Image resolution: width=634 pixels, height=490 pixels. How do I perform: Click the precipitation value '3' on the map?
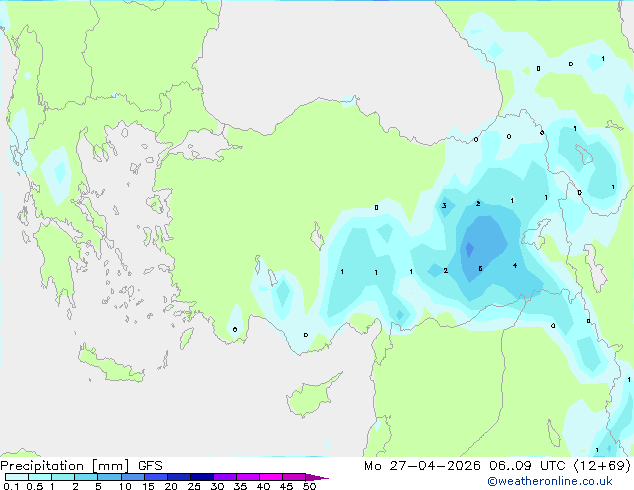click(x=444, y=205)
